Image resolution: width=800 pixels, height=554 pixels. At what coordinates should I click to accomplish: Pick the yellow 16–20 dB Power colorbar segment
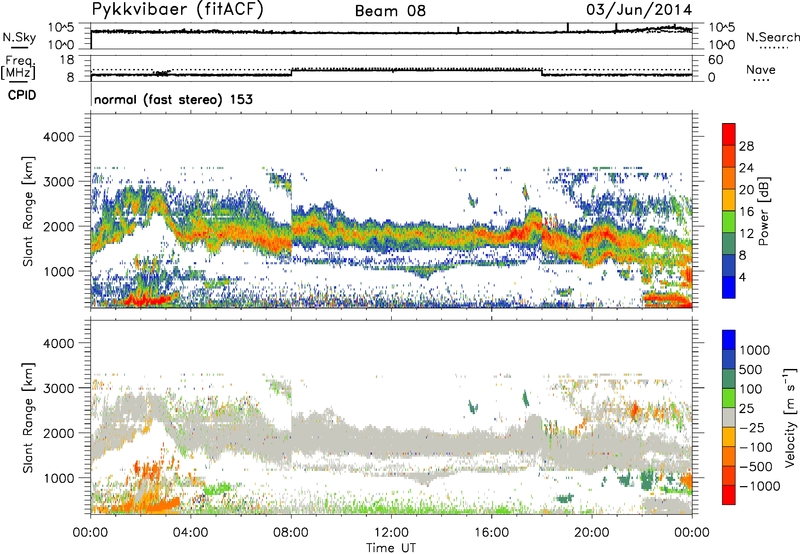729,200
